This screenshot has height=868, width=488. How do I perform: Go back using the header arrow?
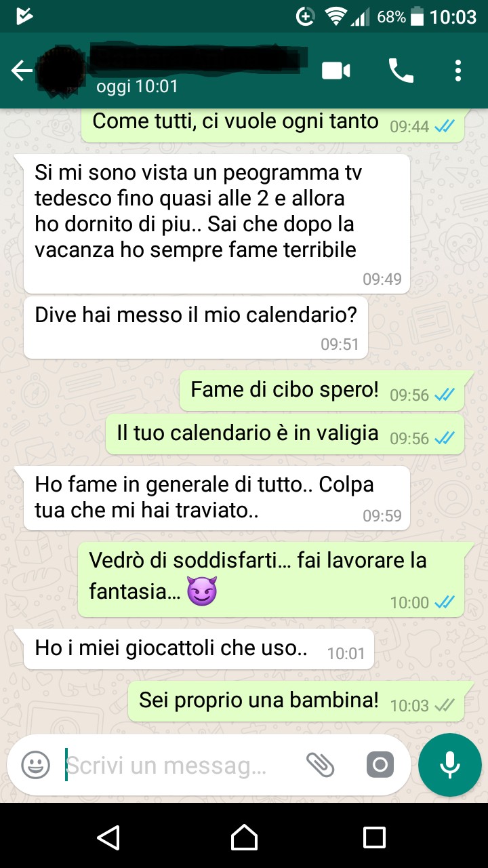pyautogui.click(x=22, y=71)
